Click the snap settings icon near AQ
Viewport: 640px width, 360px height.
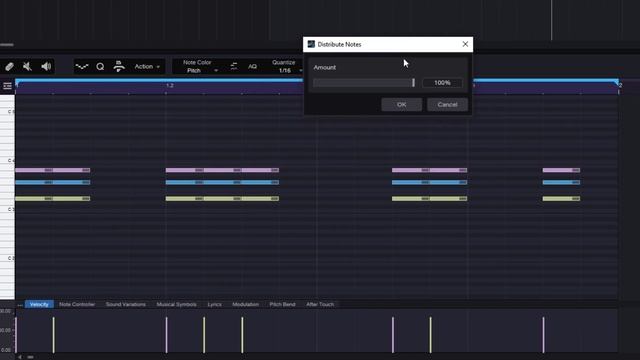click(x=234, y=67)
